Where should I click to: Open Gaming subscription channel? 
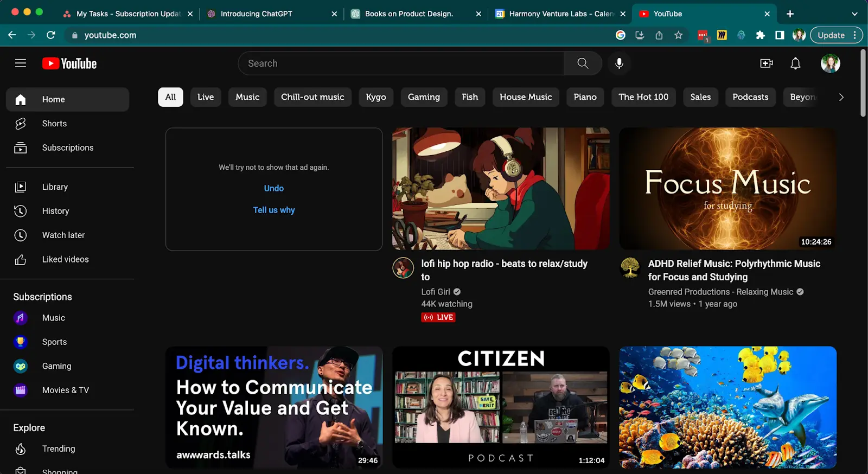click(x=67, y=366)
